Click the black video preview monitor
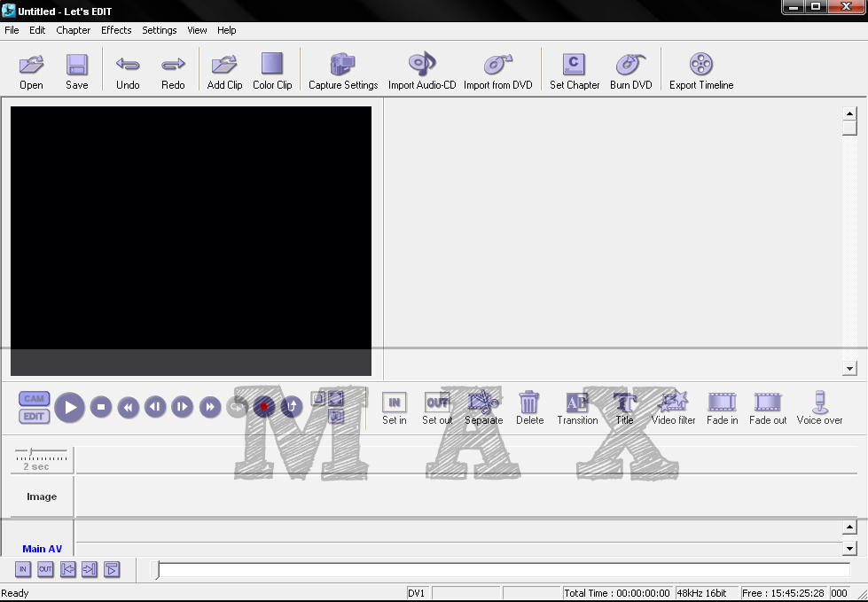The height and width of the screenshot is (602, 868). [x=191, y=240]
